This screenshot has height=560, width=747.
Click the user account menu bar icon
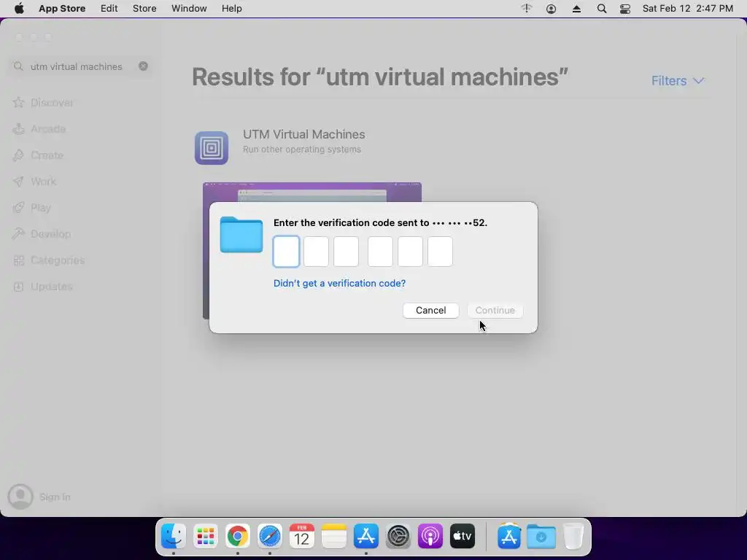(551, 9)
